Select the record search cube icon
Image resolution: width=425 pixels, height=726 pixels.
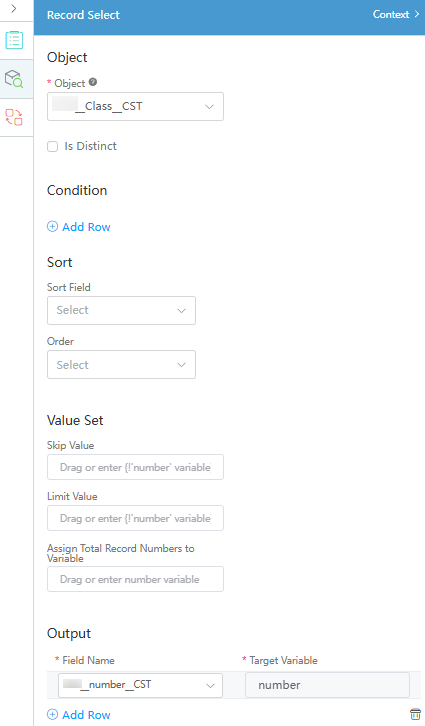coord(14,79)
